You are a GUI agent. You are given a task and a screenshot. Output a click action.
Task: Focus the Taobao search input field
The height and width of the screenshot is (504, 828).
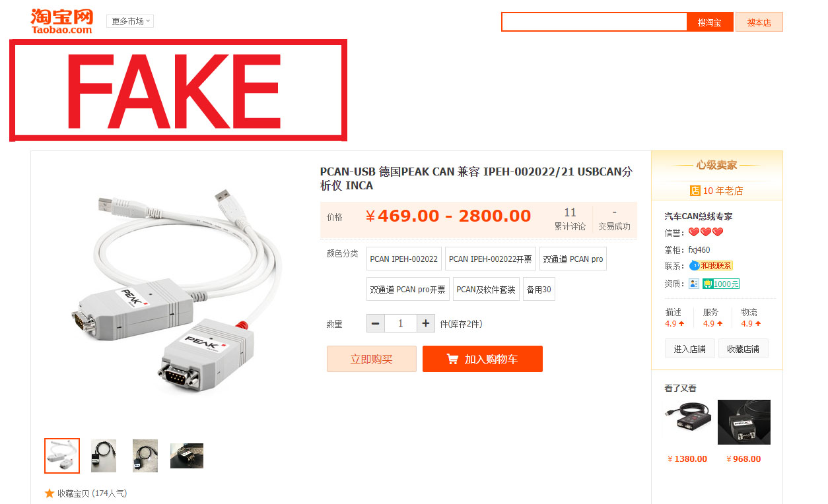(594, 22)
